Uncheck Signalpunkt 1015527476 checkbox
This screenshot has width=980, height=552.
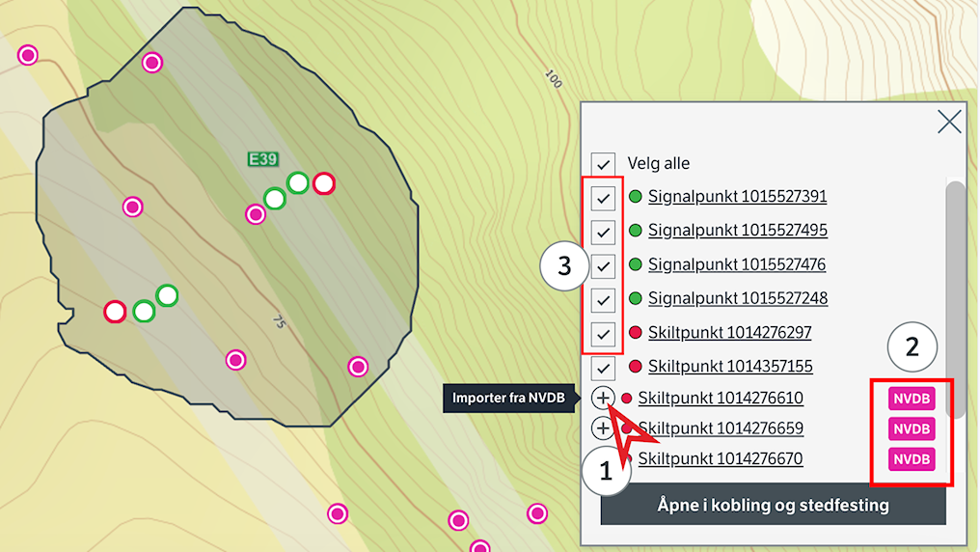click(x=604, y=265)
